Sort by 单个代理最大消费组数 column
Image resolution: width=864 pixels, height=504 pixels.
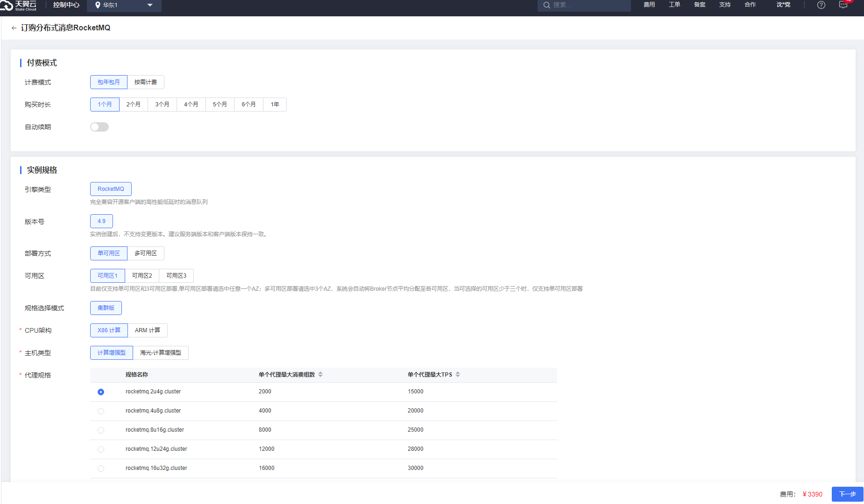(x=320, y=375)
